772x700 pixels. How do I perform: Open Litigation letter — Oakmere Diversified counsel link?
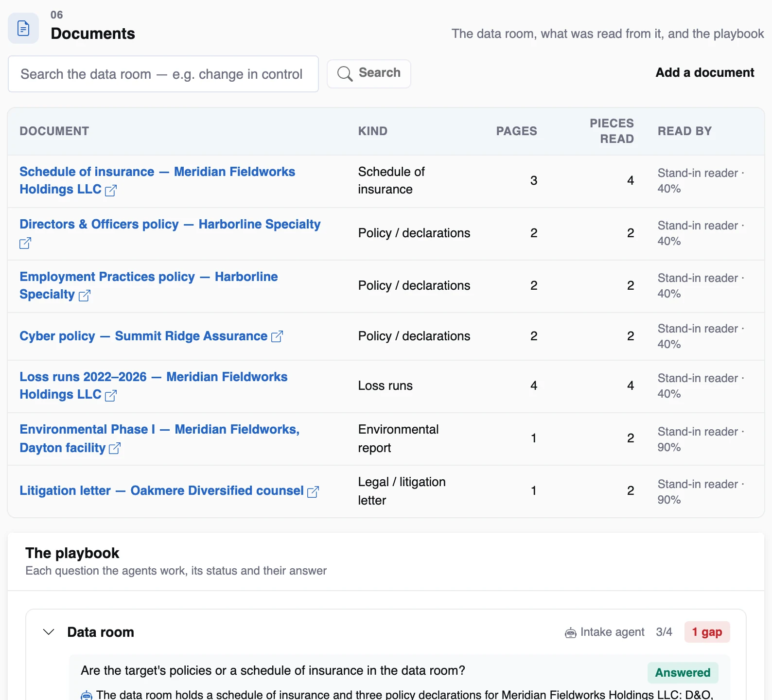161,490
